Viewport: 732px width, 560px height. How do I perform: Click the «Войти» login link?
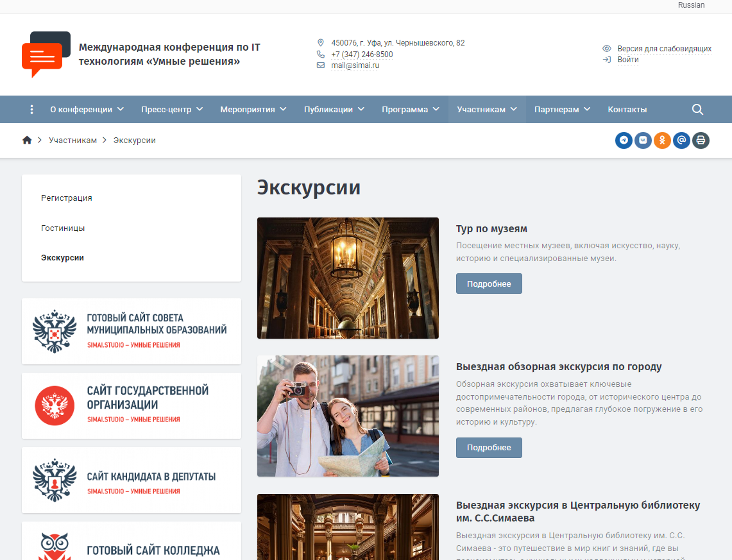(x=627, y=60)
